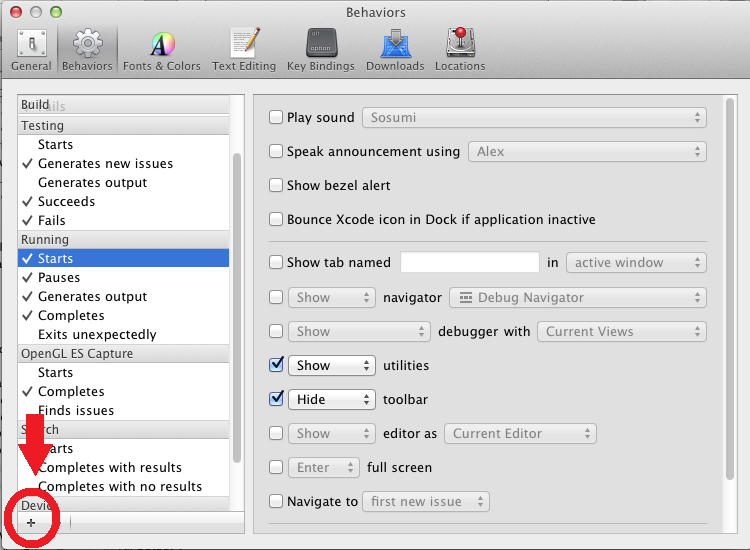The image size is (750, 550).
Task: Toggle the debugger checkbox
Action: [x=276, y=331]
